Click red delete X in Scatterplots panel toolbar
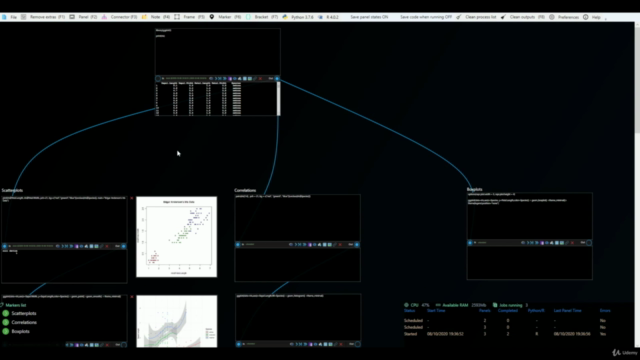This screenshot has height=360, width=640. click(107, 246)
